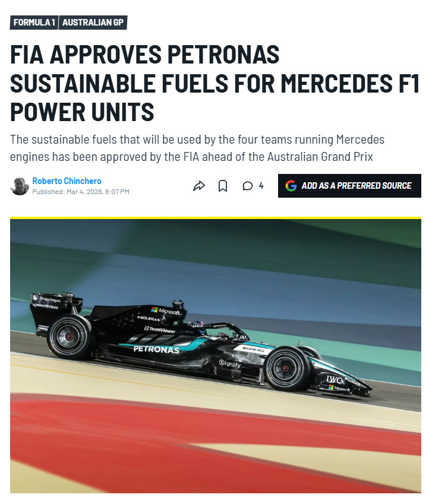Click the TeamViewer logo on the car

coord(160,329)
